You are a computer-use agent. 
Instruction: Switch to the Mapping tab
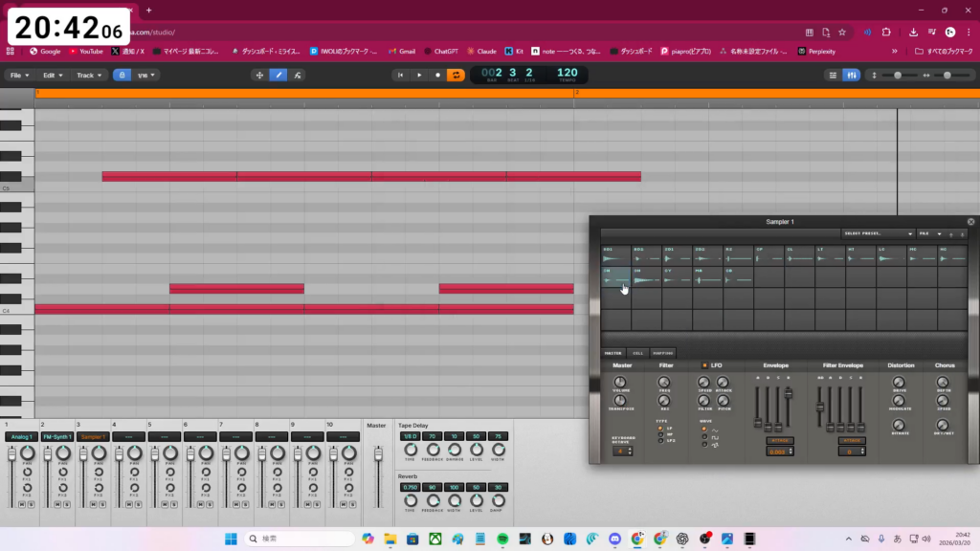click(x=662, y=353)
